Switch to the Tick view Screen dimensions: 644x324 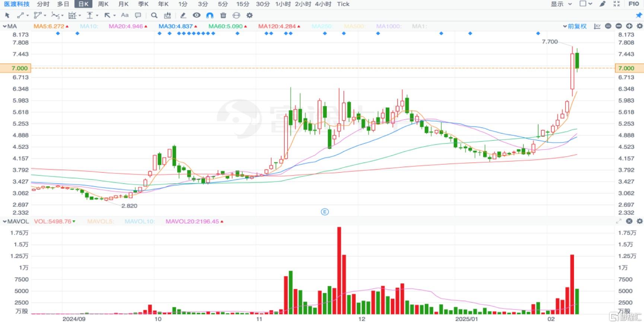click(343, 4)
